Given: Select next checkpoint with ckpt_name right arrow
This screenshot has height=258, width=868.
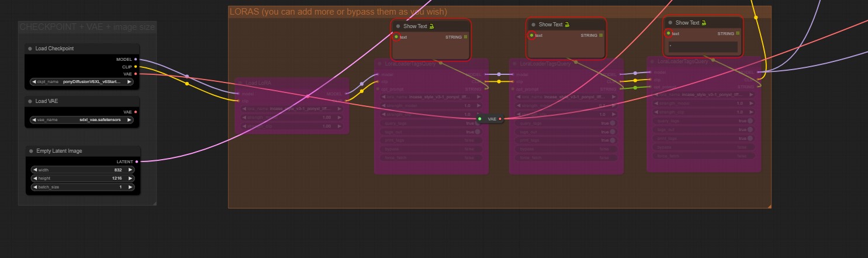Looking at the screenshot, I should point(129,82).
